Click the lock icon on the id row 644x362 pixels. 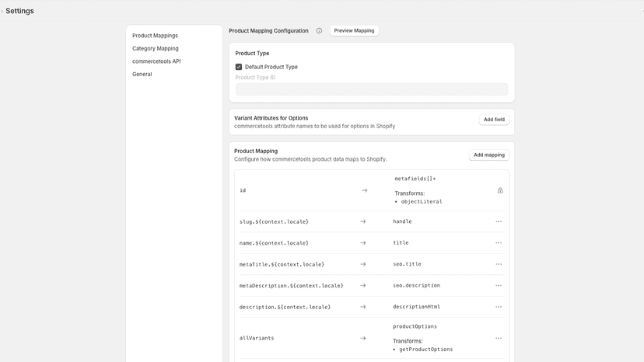point(500,190)
